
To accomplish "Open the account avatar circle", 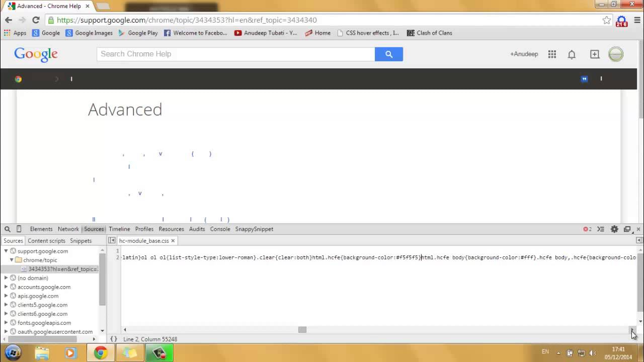I will (x=616, y=54).
